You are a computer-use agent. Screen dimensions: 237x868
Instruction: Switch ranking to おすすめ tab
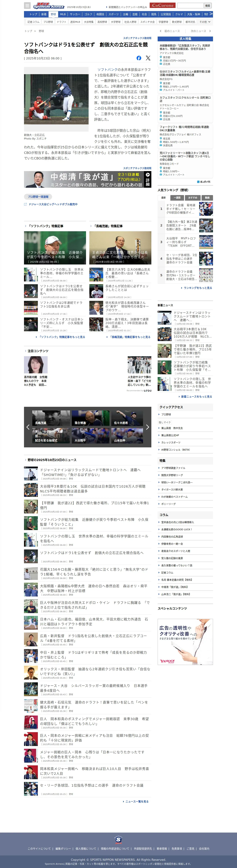193,198
